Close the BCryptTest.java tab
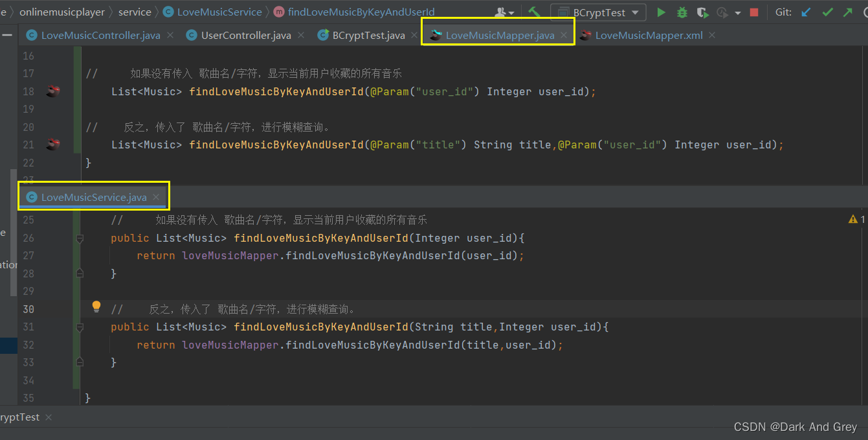Viewport: 868px width, 440px height. click(x=416, y=35)
